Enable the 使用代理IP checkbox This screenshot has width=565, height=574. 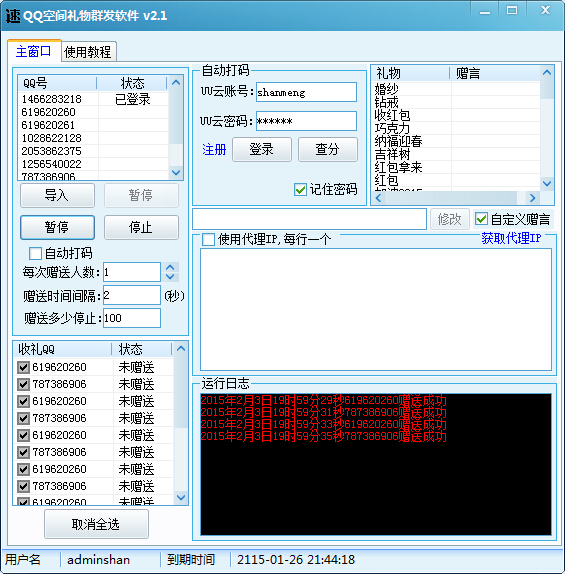[208, 240]
